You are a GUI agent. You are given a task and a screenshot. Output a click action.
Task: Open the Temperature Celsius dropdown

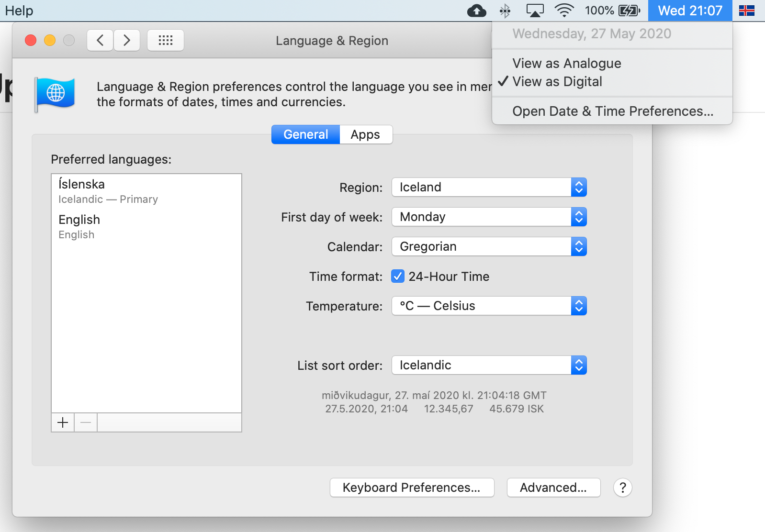[x=489, y=306]
